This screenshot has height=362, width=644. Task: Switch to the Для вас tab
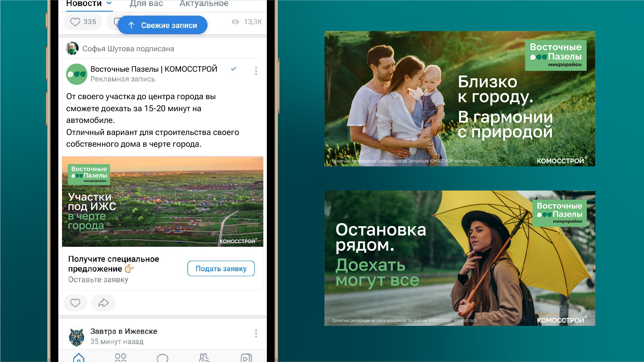[146, 4]
